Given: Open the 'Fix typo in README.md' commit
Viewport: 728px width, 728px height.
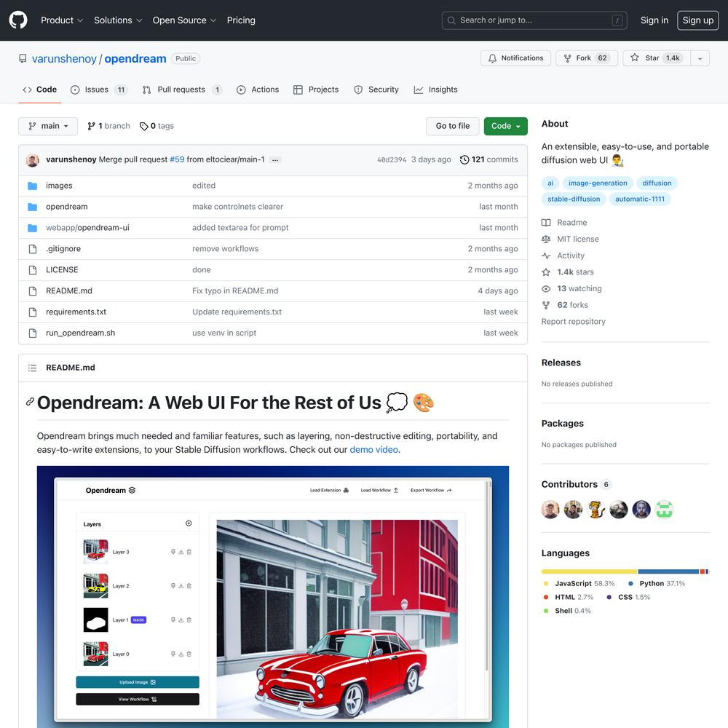Looking at the screenshot, I should click(x=235, y=290).
